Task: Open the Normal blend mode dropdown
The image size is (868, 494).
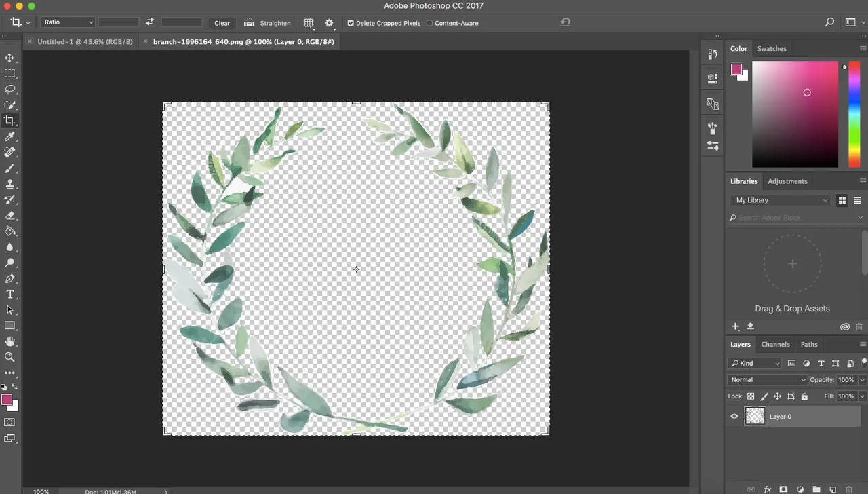Action: (768, 380)
